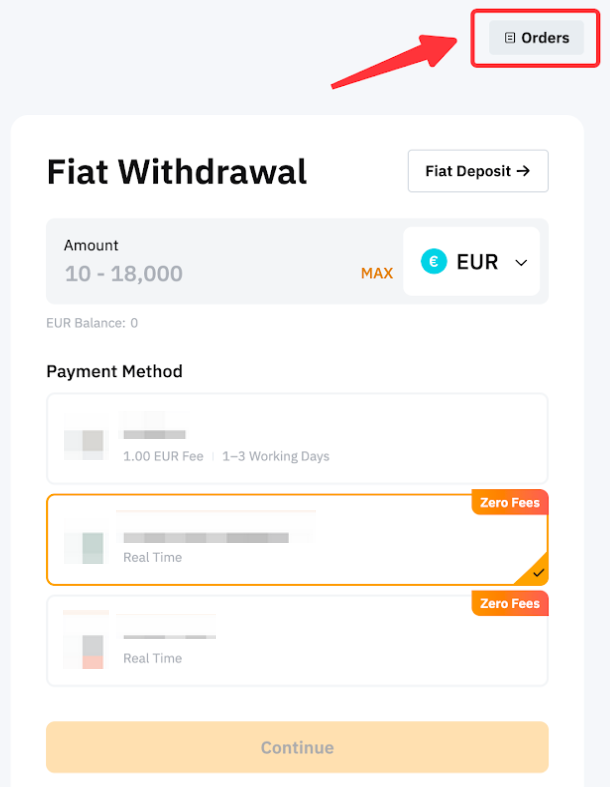Click the logo of the highlighted payment method
Screen dimensions: 610x788
point(84,547)
